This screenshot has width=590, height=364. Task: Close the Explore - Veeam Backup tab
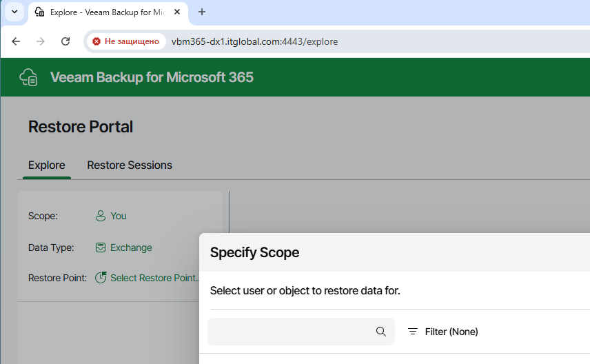click(177, 12)
